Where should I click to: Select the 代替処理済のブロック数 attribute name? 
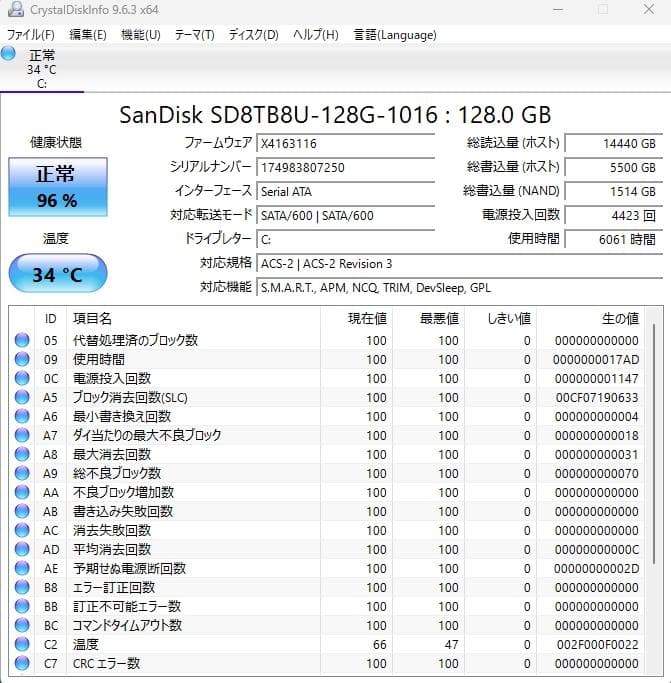click(x=136, y=340)
